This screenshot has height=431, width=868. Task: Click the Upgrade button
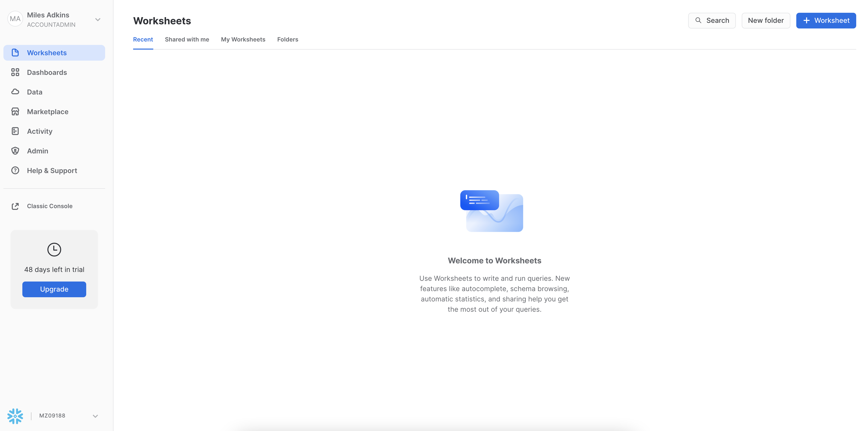point(54,289)
